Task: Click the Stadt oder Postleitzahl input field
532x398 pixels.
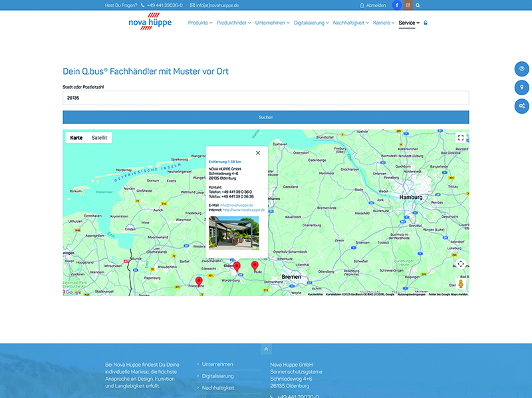Action: point(265,98)
